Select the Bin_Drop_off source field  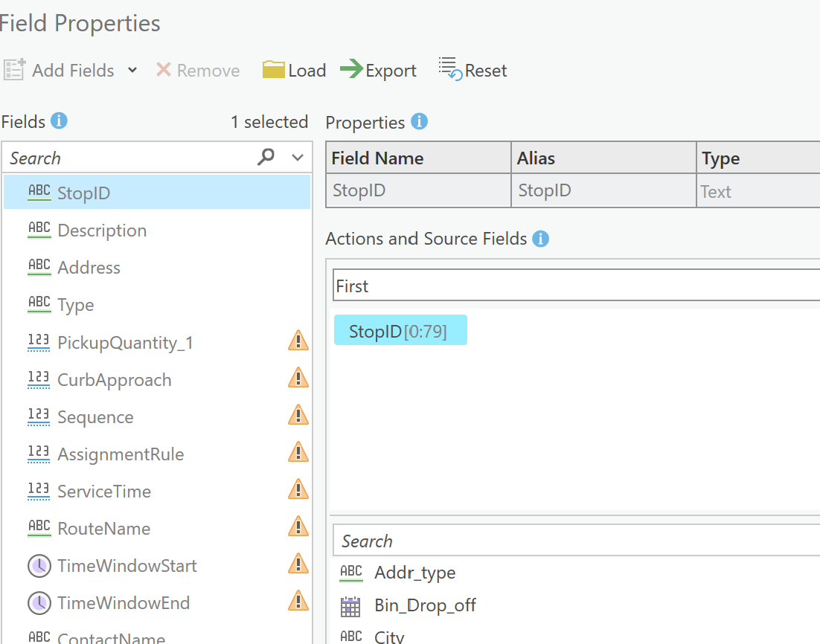coord(425,606)
